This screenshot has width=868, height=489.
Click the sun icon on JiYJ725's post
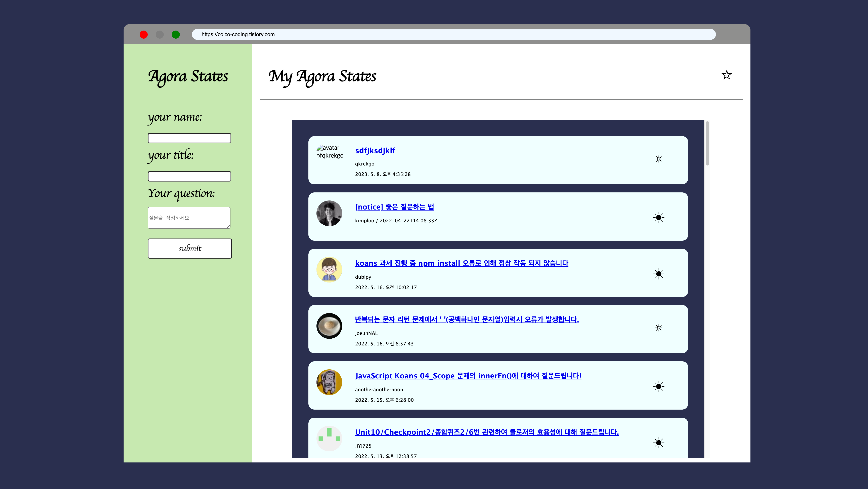click(659, 443)
